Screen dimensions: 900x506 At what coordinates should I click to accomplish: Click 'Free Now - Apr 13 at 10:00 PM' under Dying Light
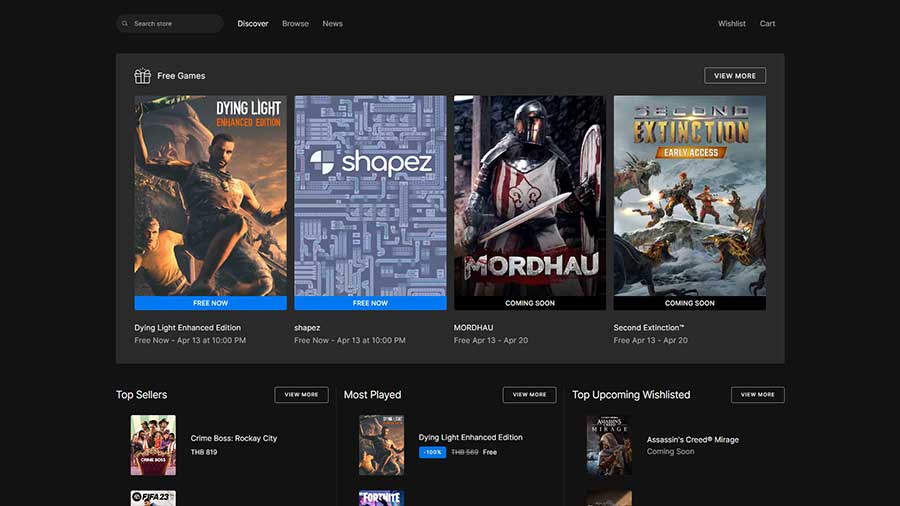(x=190, y=340)
